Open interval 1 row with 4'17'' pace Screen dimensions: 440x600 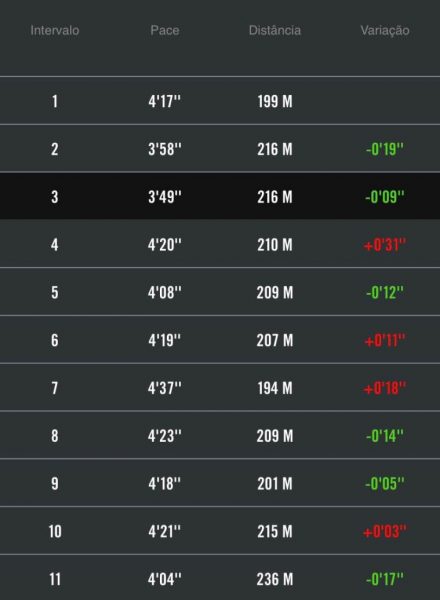(220, 101)
